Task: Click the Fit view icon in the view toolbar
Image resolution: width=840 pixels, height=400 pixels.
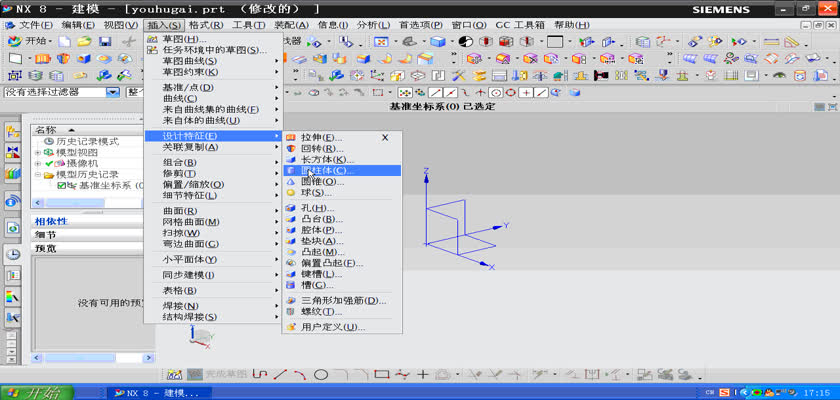Action: coord(381,41)
